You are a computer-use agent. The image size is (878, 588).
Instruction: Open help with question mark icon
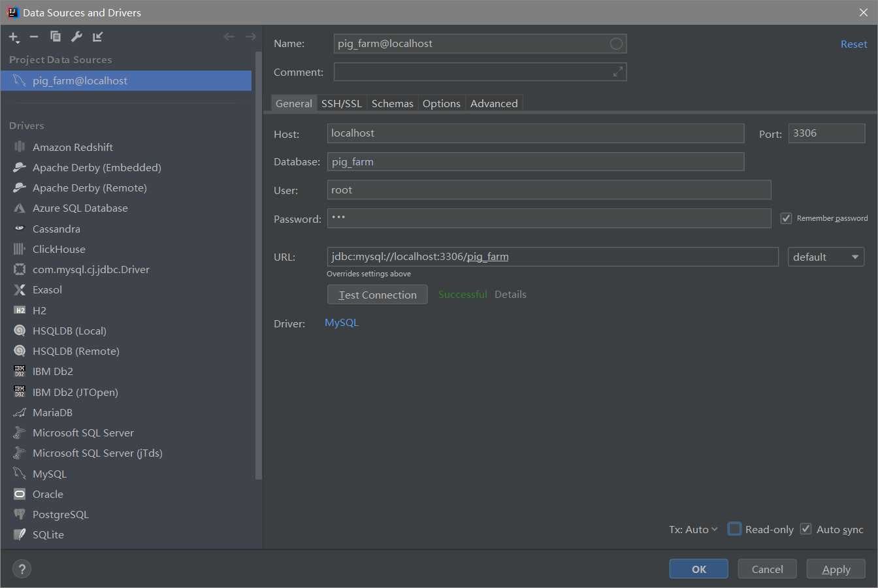click(x=22, y=569)
